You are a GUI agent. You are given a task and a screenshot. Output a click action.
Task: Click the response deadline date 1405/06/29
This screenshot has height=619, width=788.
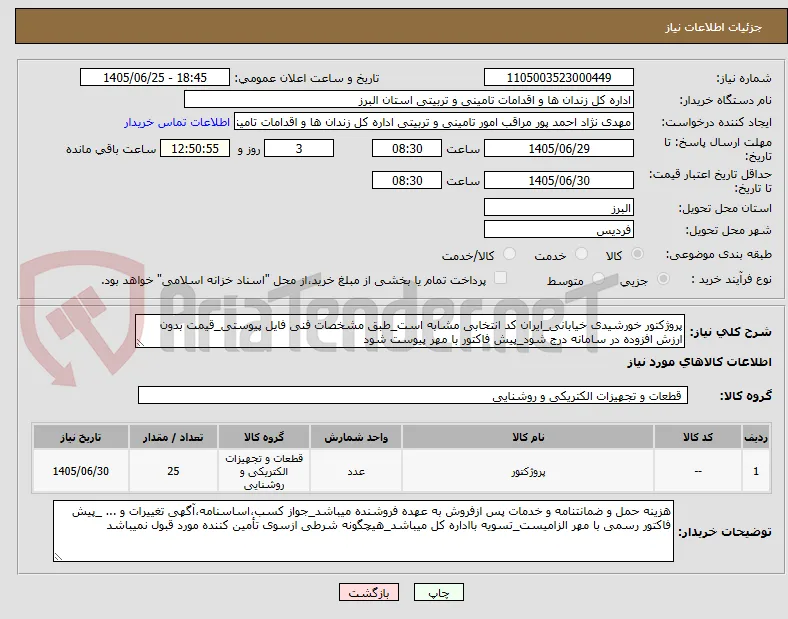(559, 148)
